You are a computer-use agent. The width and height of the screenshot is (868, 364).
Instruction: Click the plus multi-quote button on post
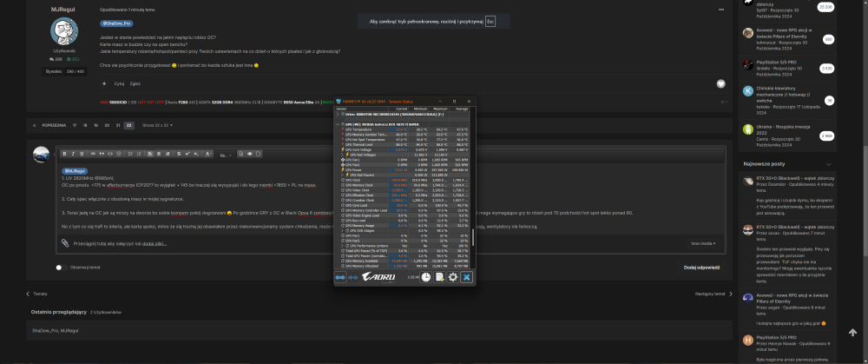click(x=104, y=83)
